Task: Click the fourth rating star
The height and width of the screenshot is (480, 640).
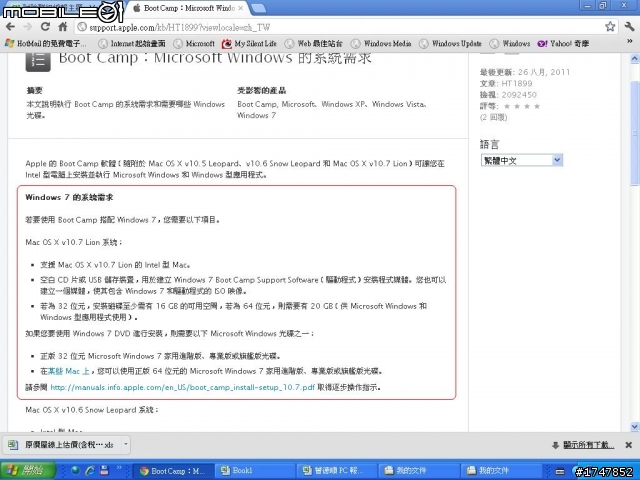Action: tap(537, 106)
